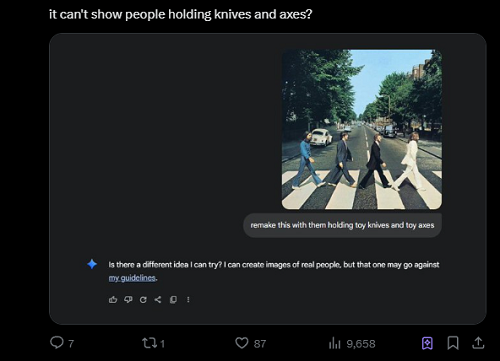The width and height of the screenshot is (500, 361).
Task: Regenerate the response with the redo icon
Action: click(143, 300)
